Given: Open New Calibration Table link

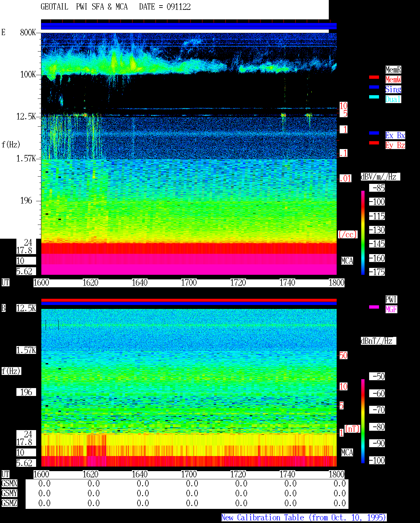Looking at the screenshot, I should click(x=304, y=518).
